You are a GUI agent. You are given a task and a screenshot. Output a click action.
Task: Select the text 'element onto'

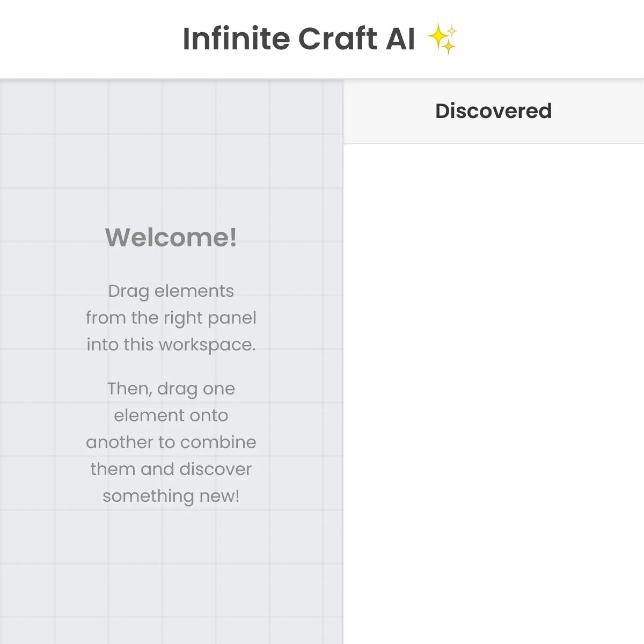coord(171,415)
